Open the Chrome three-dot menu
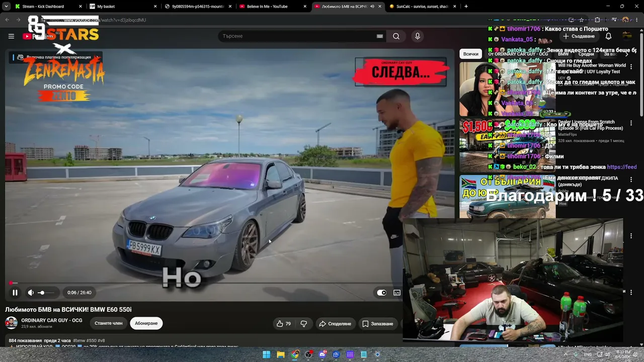This screenshot has width=644, height=362. (x=636, y=20)
